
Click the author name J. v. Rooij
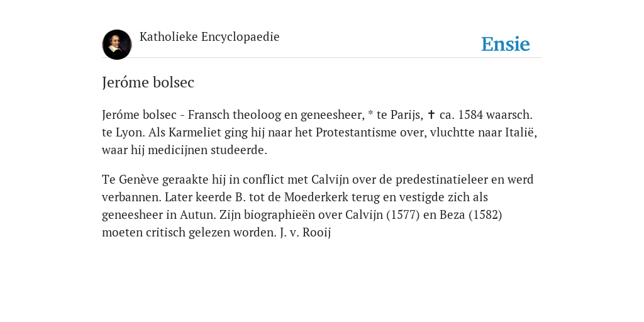[x=305, y=233]
